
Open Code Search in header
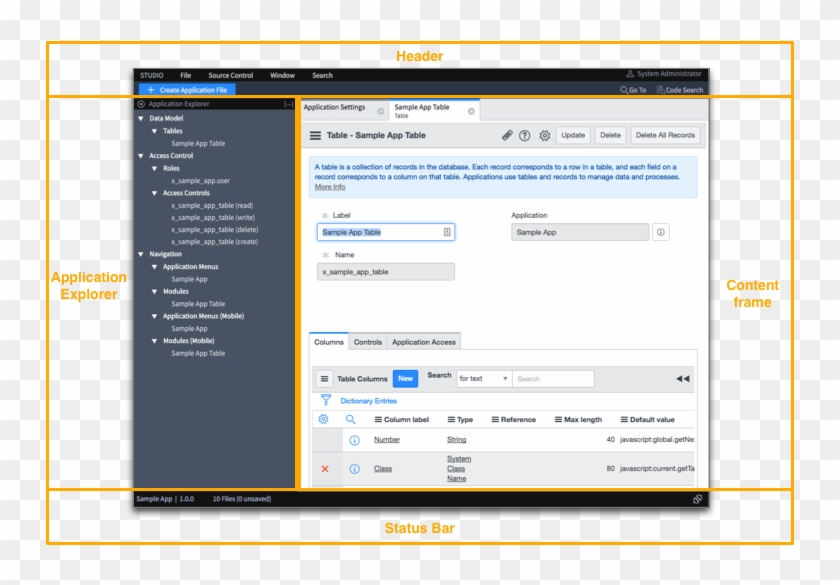(680, 90)
